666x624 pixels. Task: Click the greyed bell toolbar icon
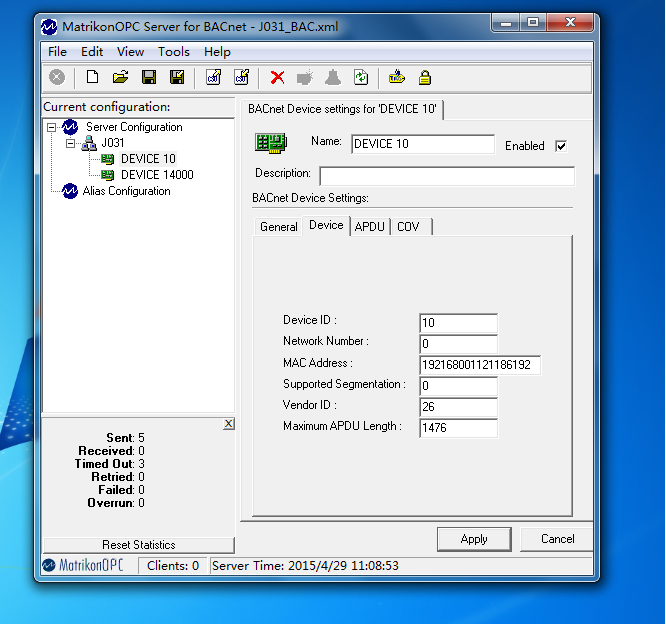[x=333, y=77]
